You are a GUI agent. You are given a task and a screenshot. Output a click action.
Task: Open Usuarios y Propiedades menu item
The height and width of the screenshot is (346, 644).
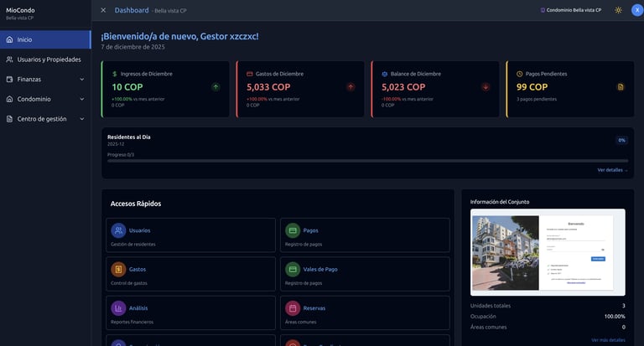coord(45,59)
